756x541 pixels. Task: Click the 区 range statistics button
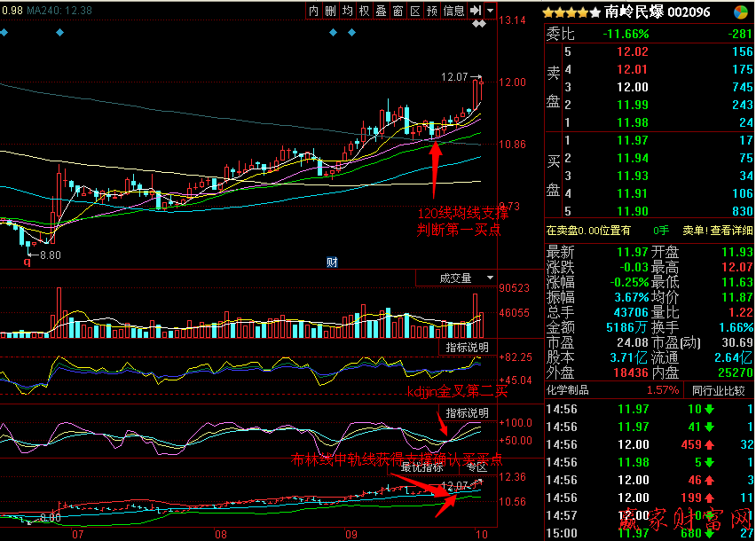point(414,11)
